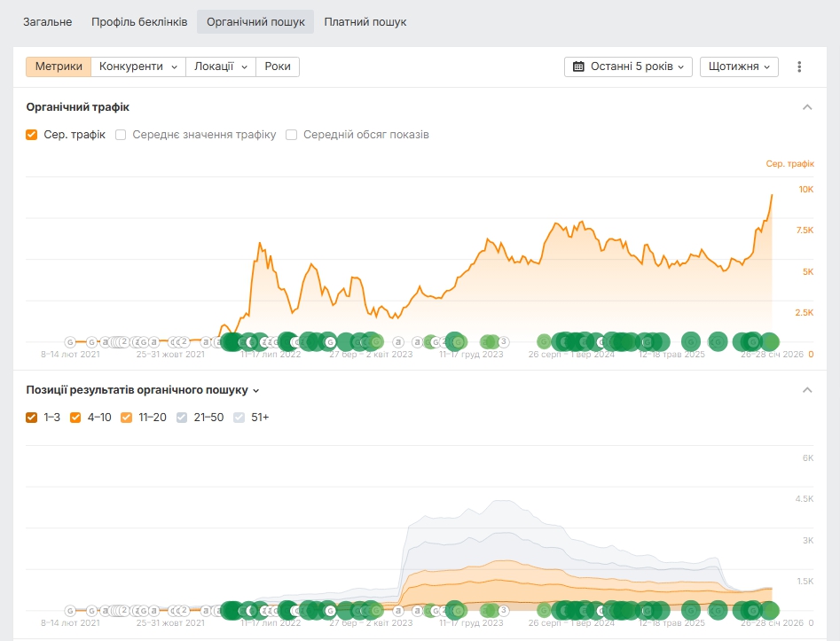Viewport: 840px width, 641px height.
Task: Open the Щотижня interval dropdown
Action: [739, 66]
